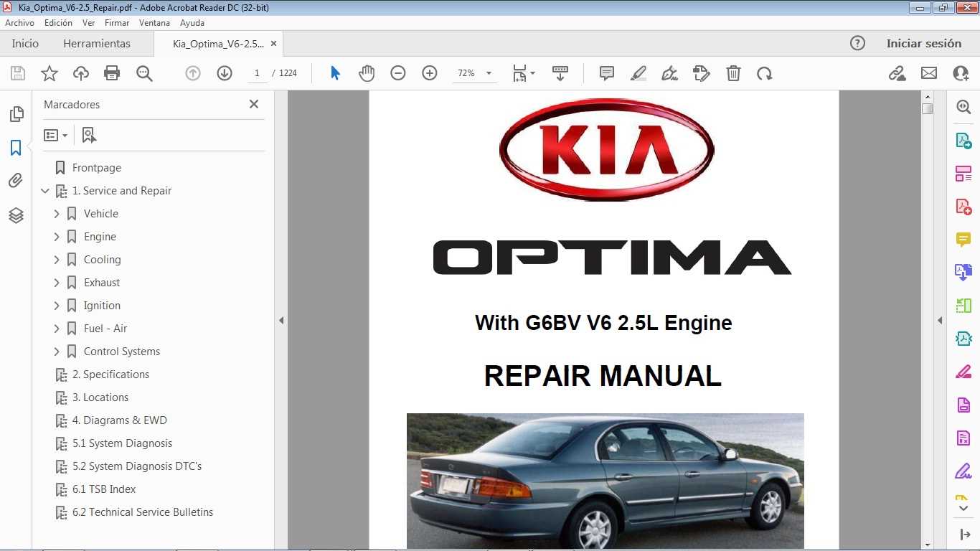
Task: Open the page thumbnails panel
Action: coord(16,114)
